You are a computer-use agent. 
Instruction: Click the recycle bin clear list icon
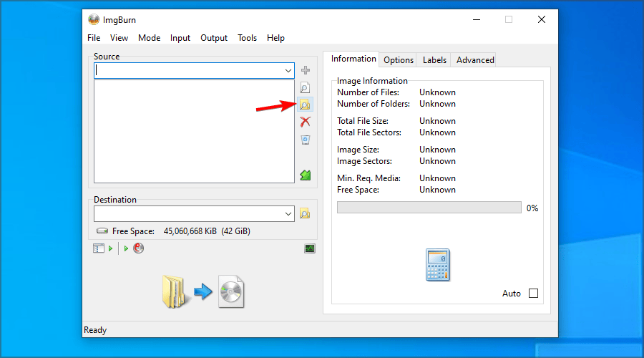tap(305, 140)
